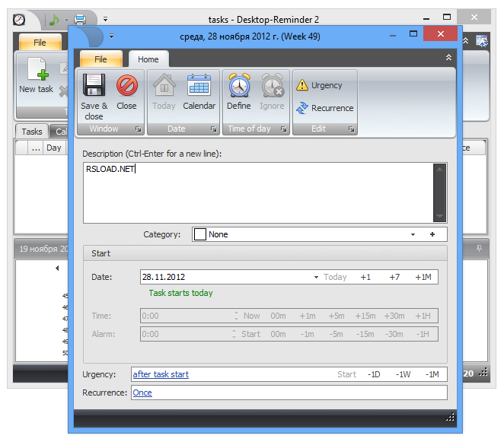
Task: Click +7 days date shortcut
Action: tap(394, 277)
